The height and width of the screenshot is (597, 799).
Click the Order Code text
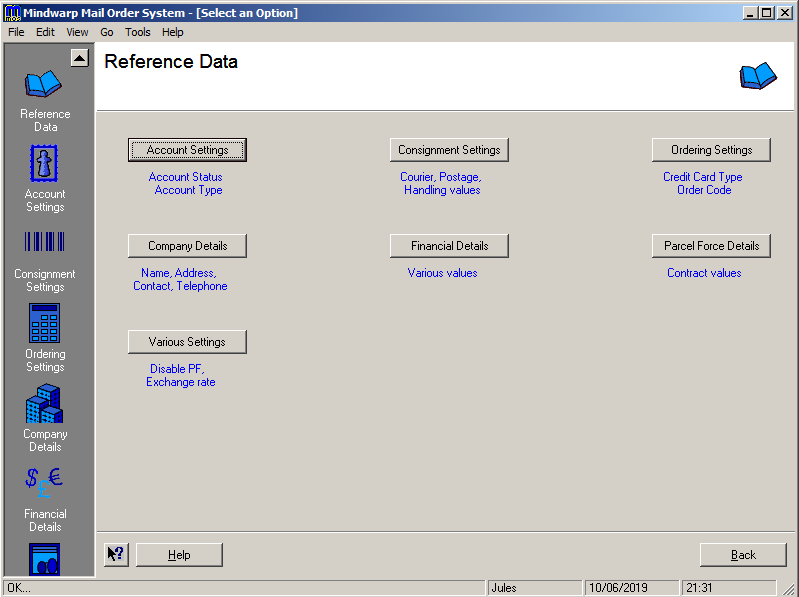coord(704,190)
